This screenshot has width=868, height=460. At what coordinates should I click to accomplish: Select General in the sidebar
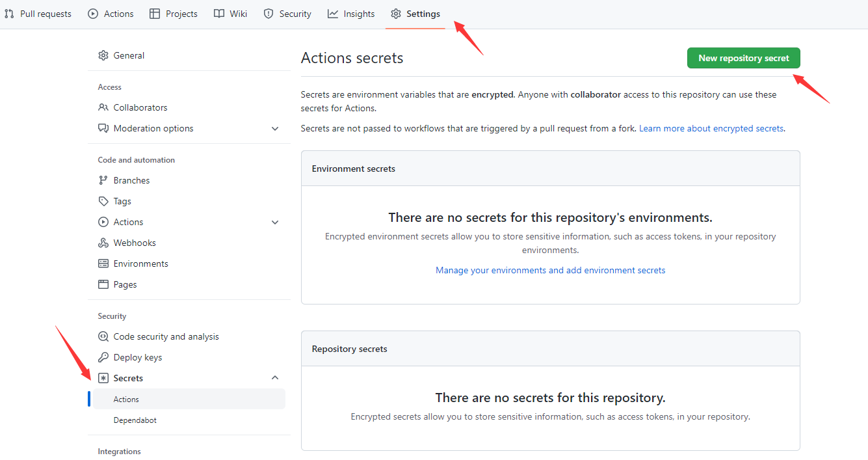128,55
